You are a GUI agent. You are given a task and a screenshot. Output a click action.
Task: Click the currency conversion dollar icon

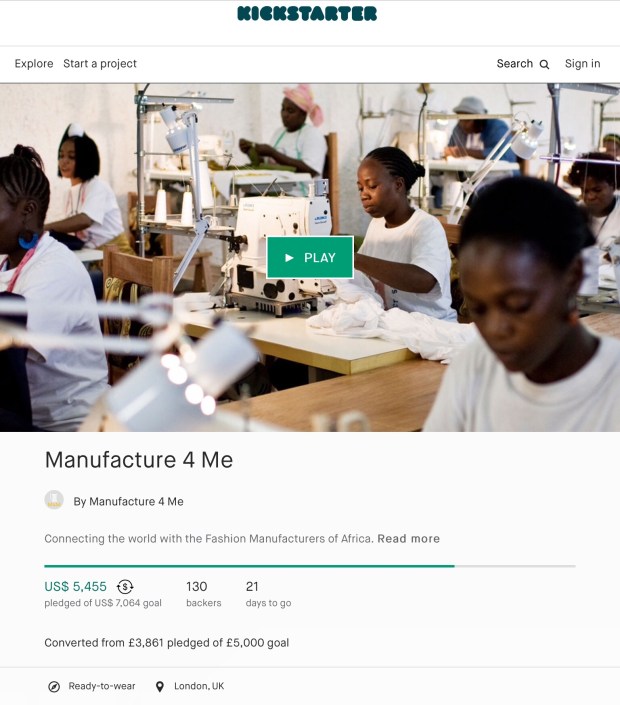[x=125, y=587]
